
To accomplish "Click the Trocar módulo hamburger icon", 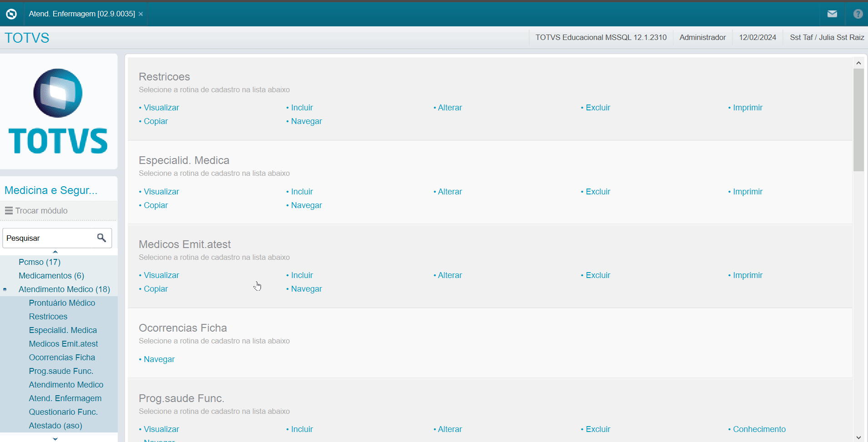I will point(9,211).
